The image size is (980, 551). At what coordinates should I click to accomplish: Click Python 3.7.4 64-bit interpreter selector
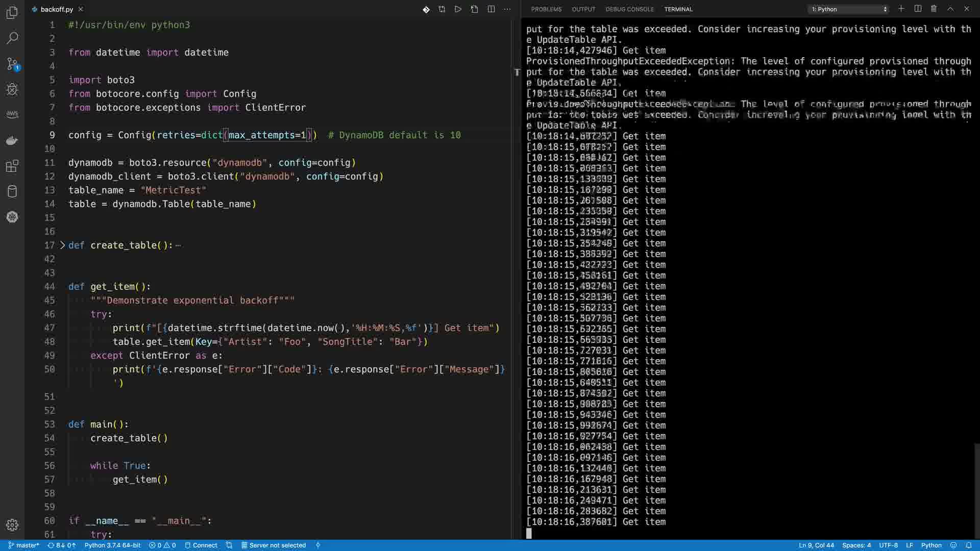coord(112,545)
